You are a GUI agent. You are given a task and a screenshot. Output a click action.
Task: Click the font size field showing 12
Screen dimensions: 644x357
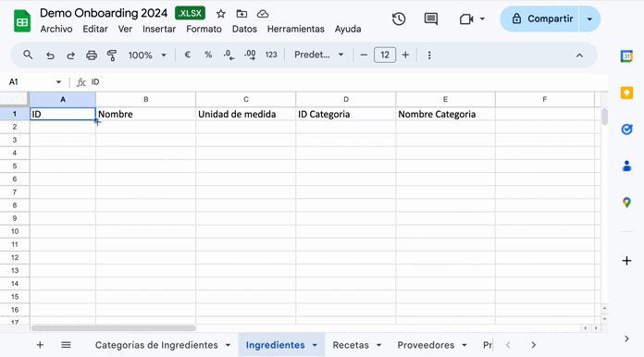385,55
